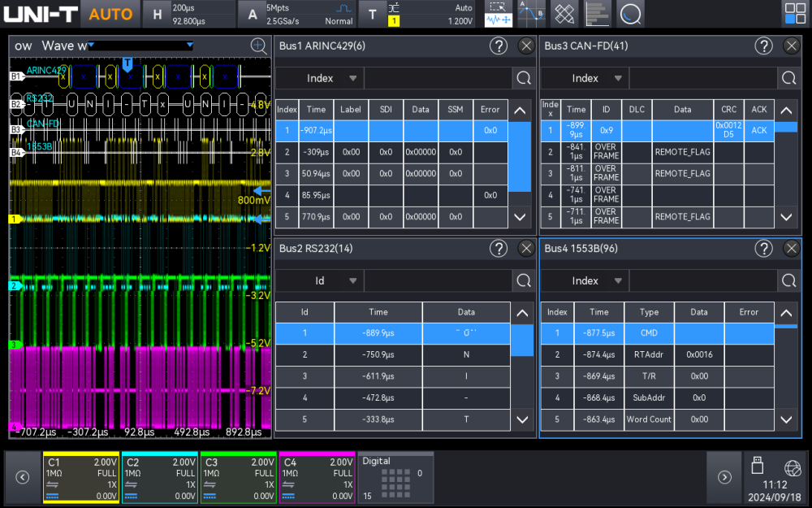The height and width of the screenshot is (508, 812).
Task: Select the rectangle zone selection tool
Action: (495, 7)
